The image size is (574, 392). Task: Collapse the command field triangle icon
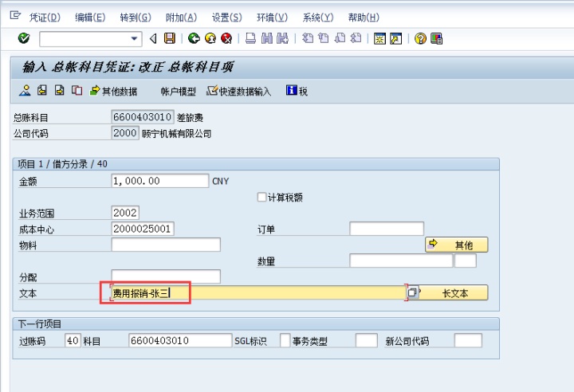(x=153, y=38)
